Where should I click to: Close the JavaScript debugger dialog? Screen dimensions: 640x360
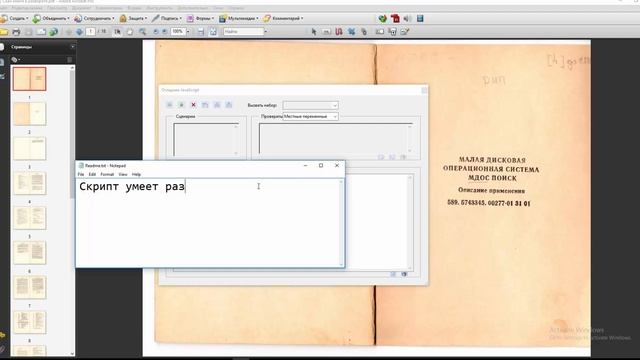424,90
